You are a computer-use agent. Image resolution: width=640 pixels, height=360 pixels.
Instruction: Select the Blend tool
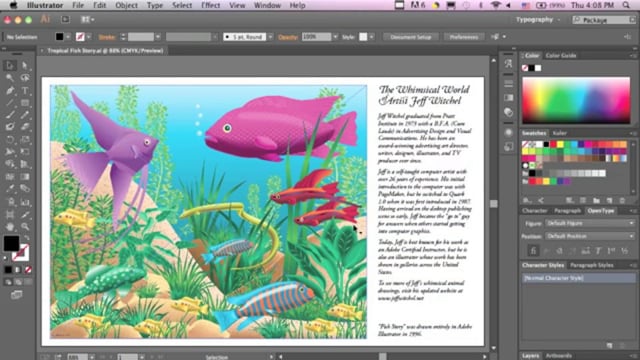click(x=25, y=189)
